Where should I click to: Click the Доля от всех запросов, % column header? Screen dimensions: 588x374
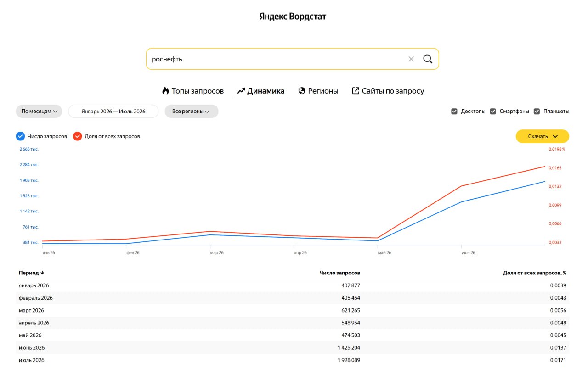535,273
